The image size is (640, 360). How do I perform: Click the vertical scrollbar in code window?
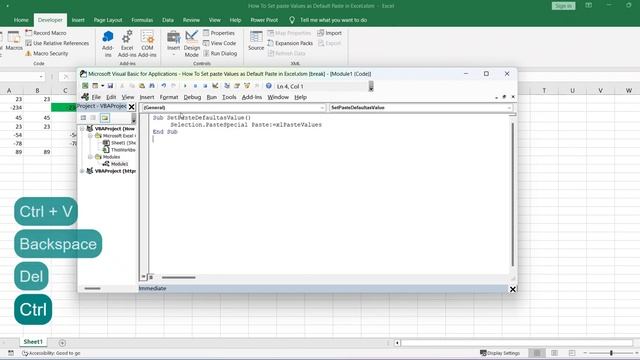513,194
